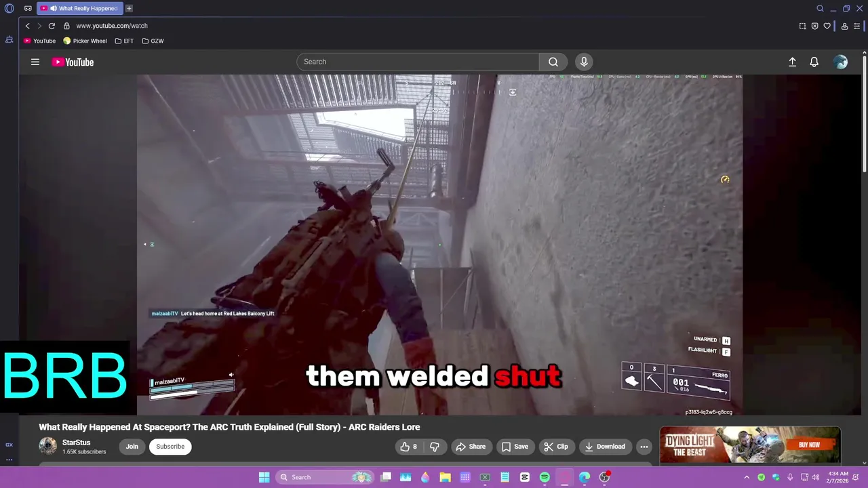Image resolution: width=868 pixels, height=488 pixels.
Task: Search open tabs with magnifier icon
Action: [x=820, y=8]
